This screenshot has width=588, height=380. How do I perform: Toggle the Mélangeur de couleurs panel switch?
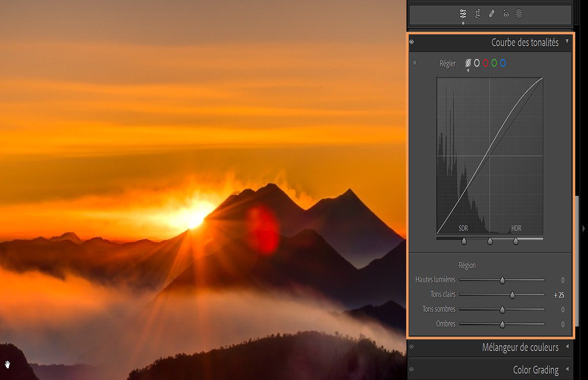pos(412,347)
